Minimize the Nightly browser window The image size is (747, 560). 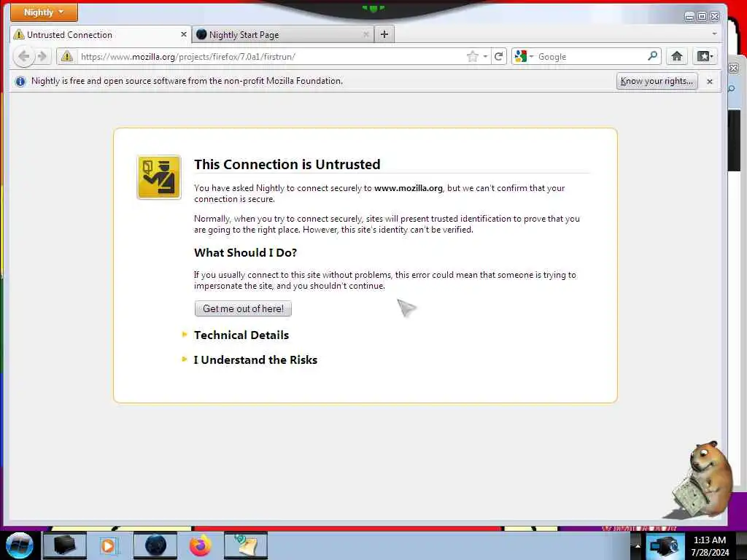coord(689,17)
